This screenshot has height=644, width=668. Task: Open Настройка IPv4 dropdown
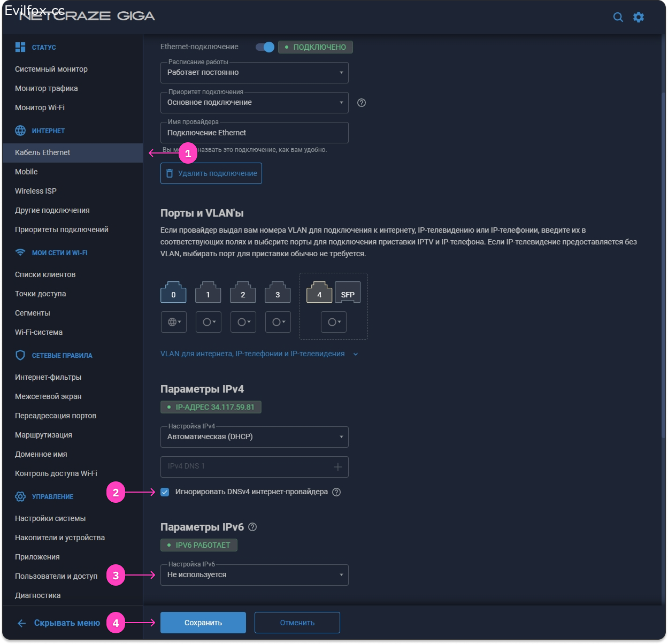(x=254, y=437)
